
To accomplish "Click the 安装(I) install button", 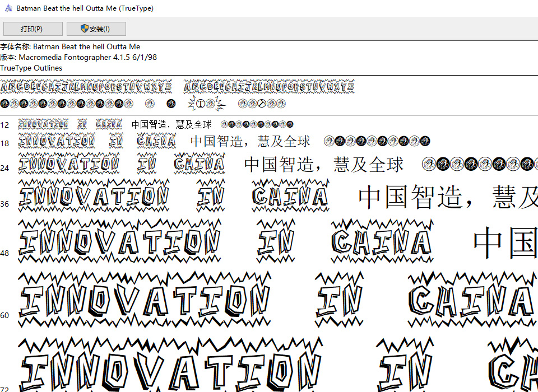I will [96, 29].
